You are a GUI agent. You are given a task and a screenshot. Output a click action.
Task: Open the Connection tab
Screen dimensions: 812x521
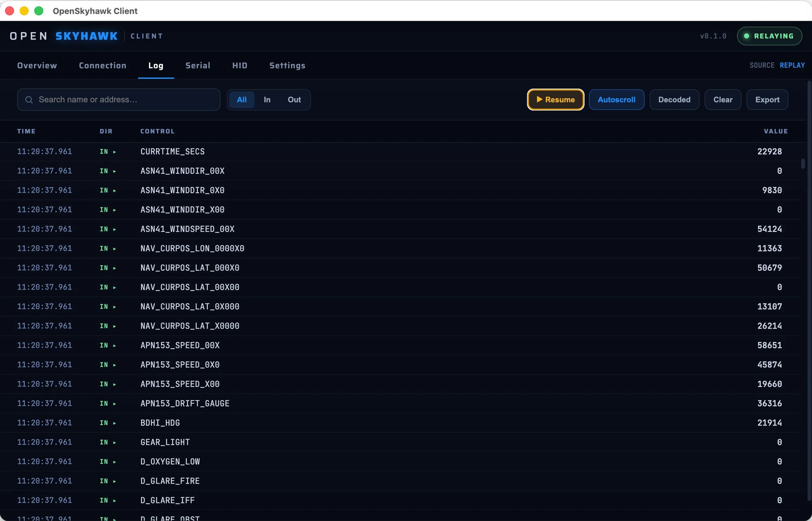[x=102, y=65]
